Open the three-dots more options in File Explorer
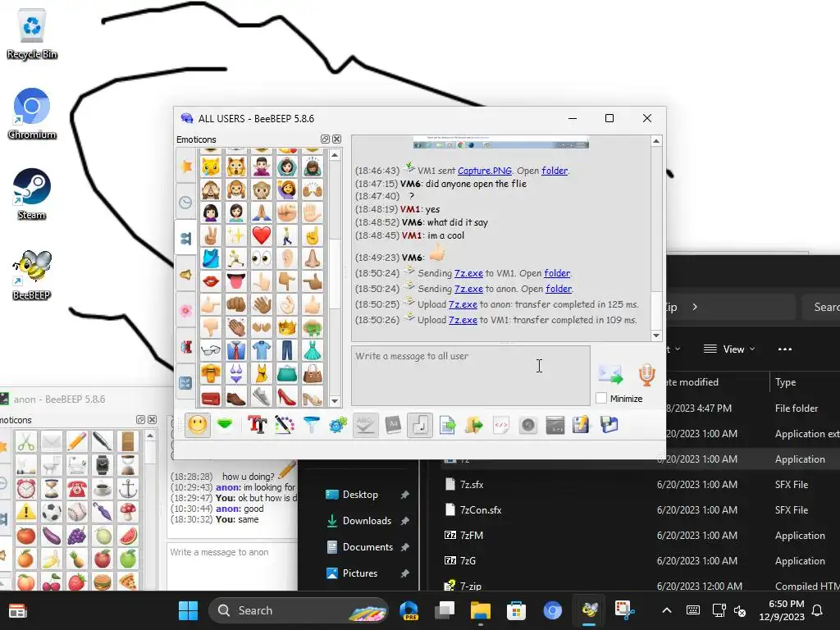The width and height of the screenshot is (840, 630). [x=785, y=349]
